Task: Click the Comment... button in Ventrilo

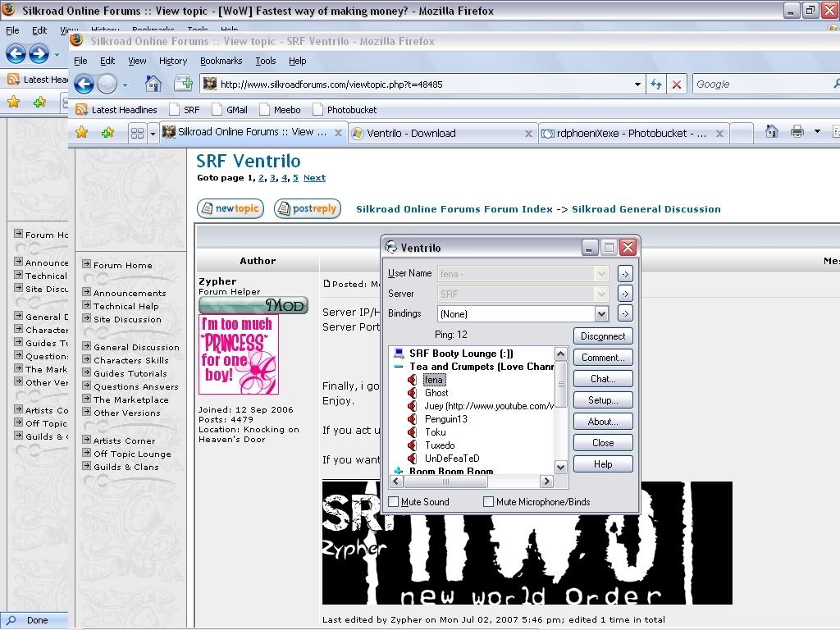Action: coord(603,358)
